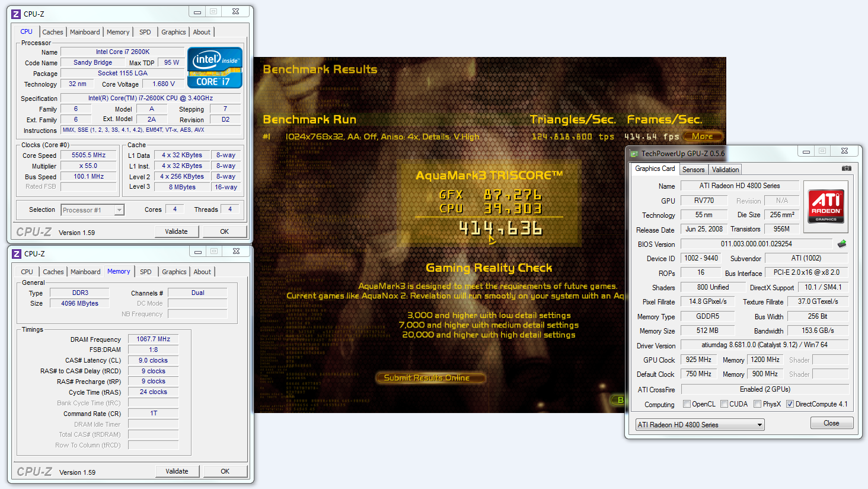Click Validate in top CPU-Z window

pos(176,231)
